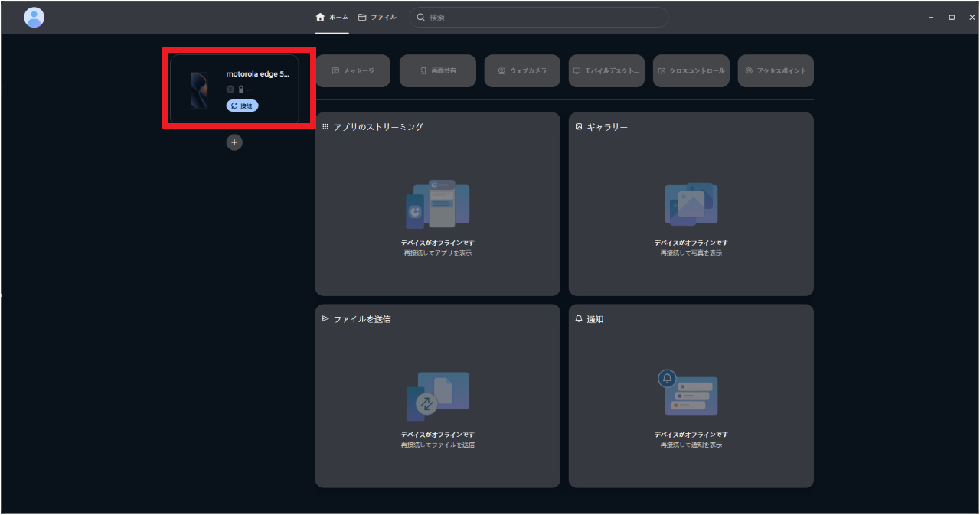The width and height of the screenshot is (980, 515).
Task: Open the ウェブカメラ webcam feature
Action: click(x=522, y=70)
